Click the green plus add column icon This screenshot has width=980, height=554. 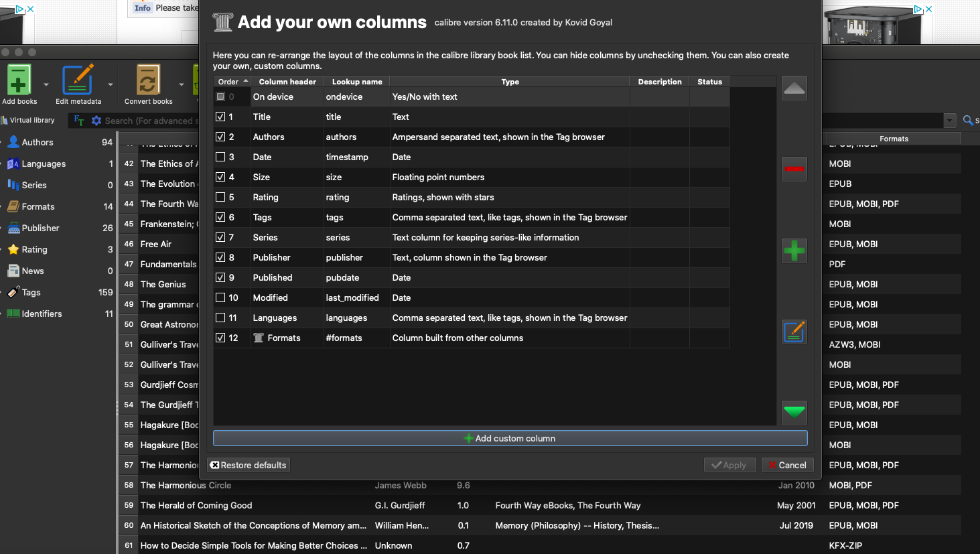point(794,251)
